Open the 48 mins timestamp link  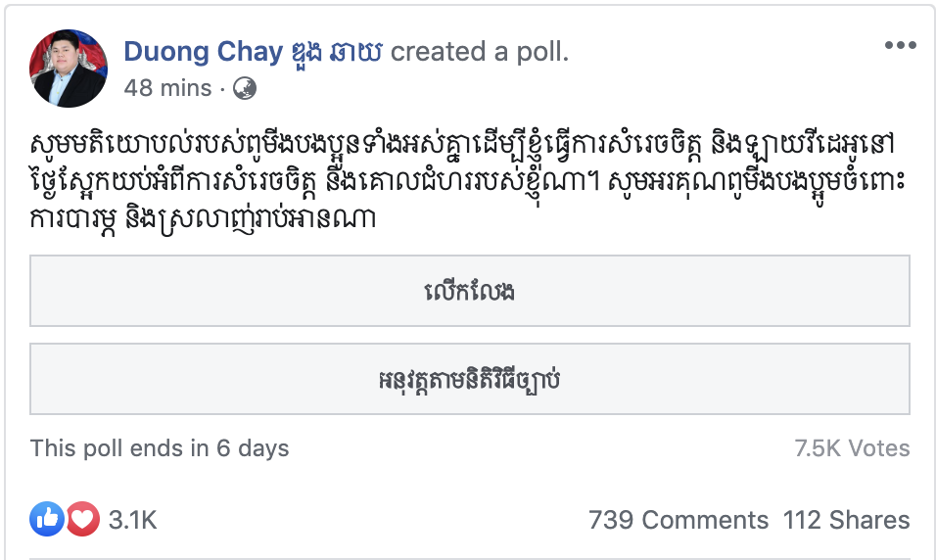tap(167, 88)
